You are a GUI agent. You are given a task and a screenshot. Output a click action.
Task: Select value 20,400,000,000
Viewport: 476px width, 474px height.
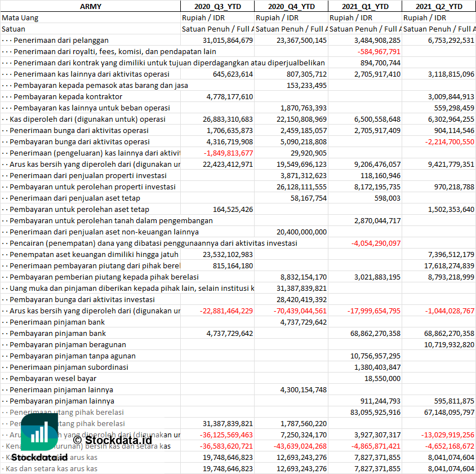coord(301,232)
